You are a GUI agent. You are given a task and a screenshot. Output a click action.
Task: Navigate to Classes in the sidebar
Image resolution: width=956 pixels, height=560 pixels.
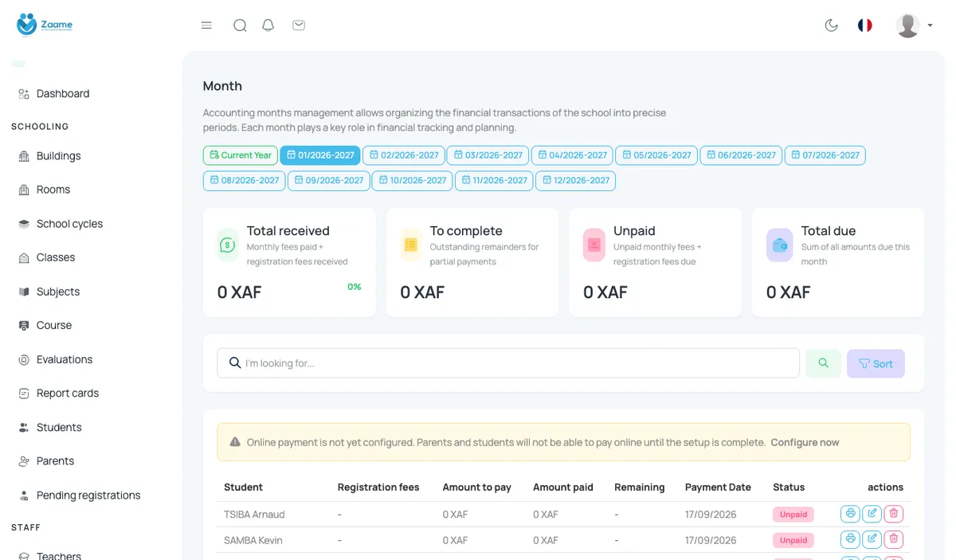point(47,257)
